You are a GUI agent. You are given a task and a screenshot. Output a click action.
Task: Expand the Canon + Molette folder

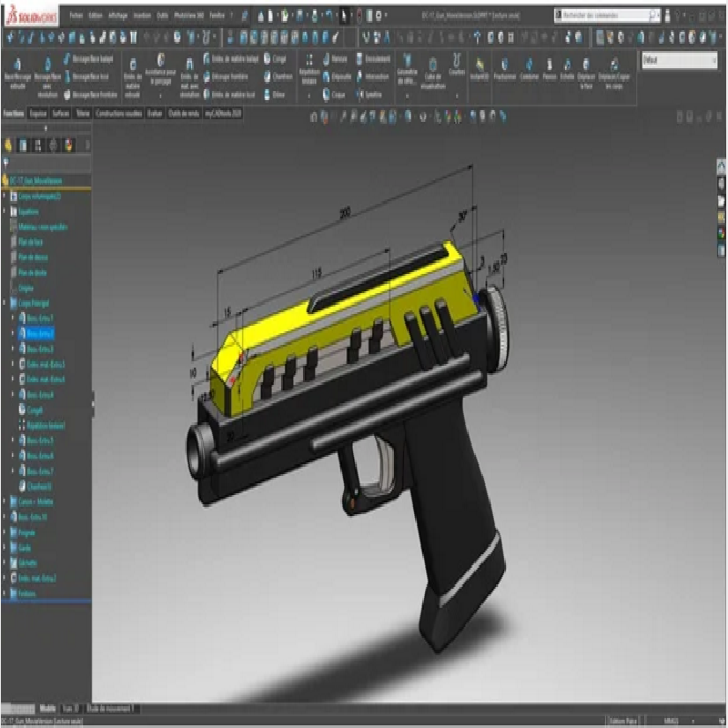[x=5, y=501]
